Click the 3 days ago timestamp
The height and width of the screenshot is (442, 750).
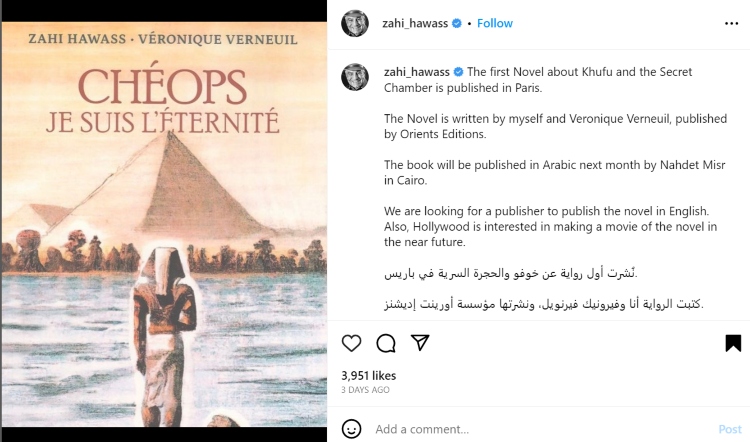tap(365, 390)
